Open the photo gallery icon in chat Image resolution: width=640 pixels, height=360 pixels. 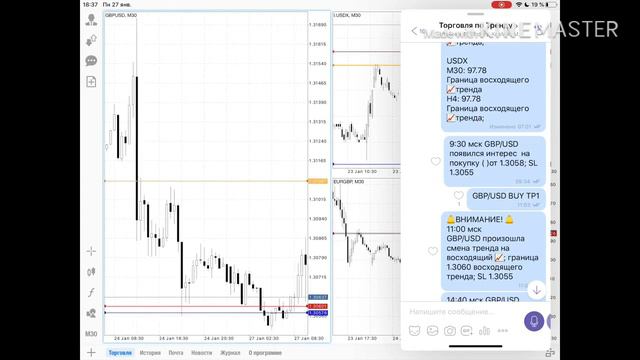point(432,331)
